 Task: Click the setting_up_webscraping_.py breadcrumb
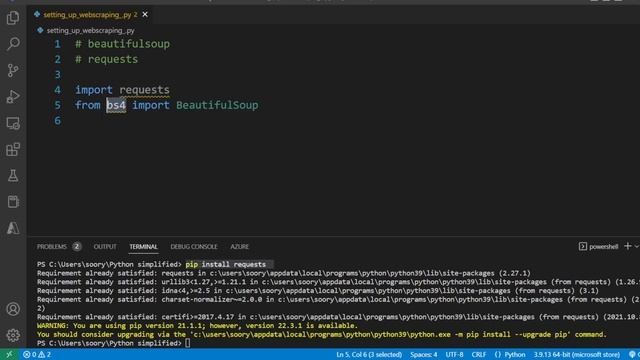[x=90, y=31]
